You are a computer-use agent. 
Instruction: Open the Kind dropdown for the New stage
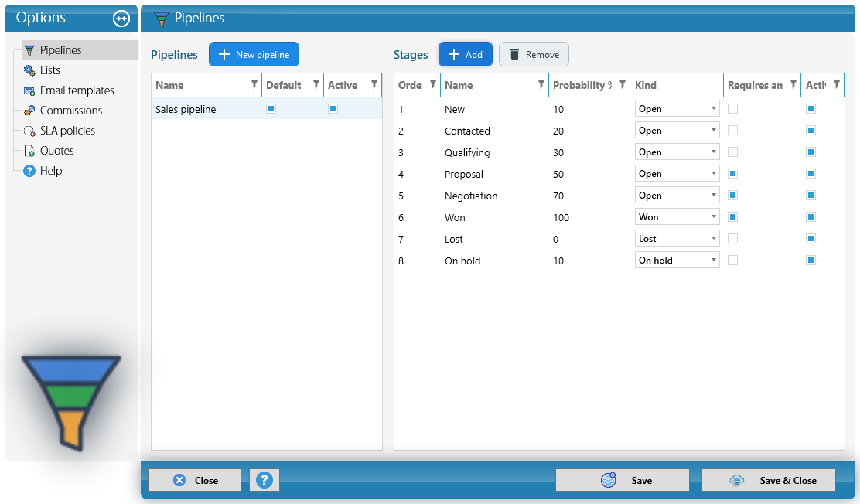[677, 108]
